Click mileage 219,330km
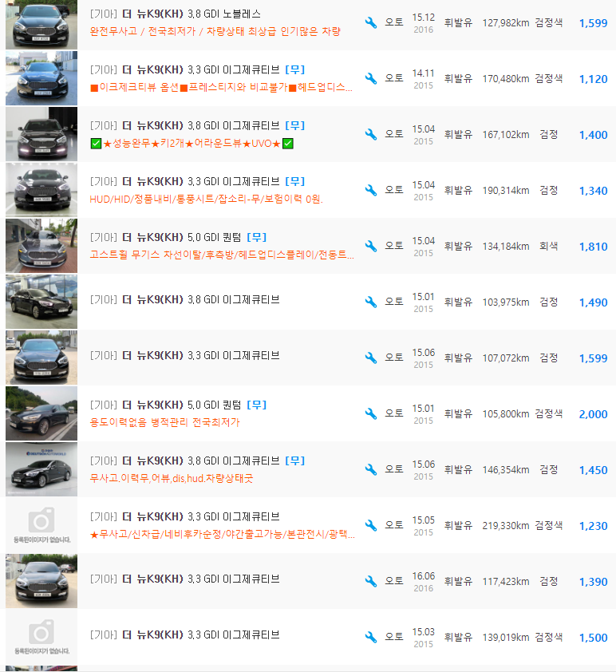This screenshot has height=672, width=616. (x=506, y=526)
